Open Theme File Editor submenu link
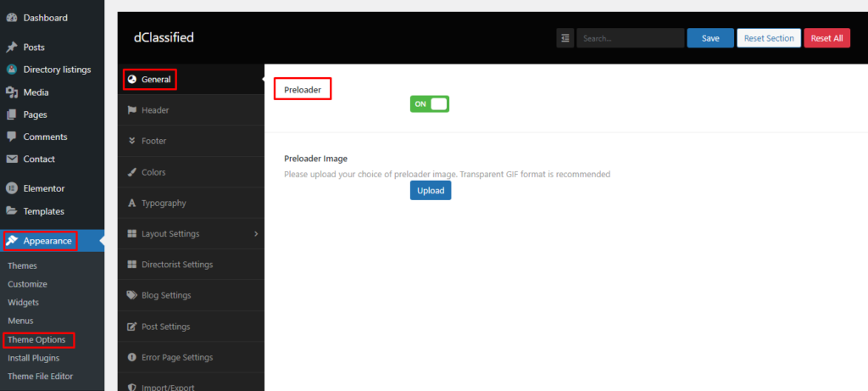The image size is (868, 391). coord(40,376)
